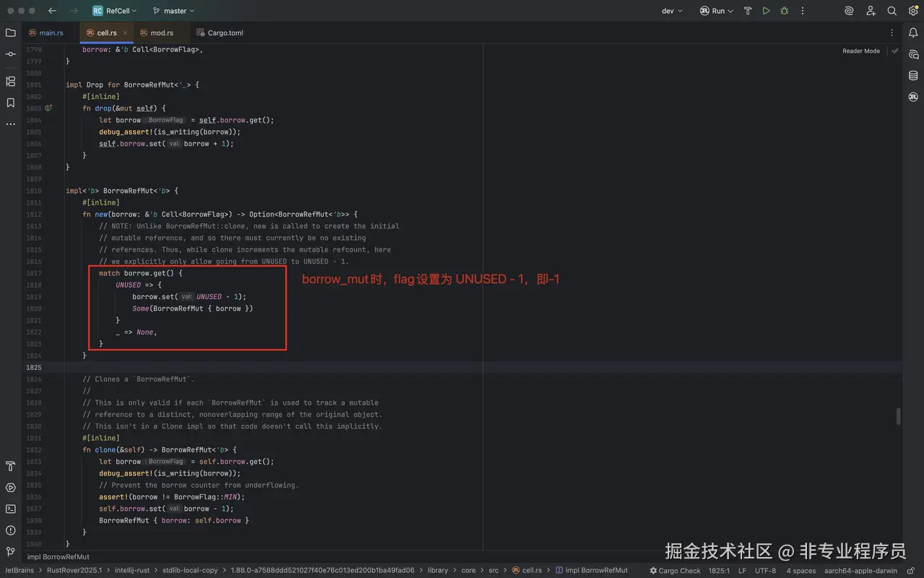Open the dev run configuration dropdown

tap(671, 11)
